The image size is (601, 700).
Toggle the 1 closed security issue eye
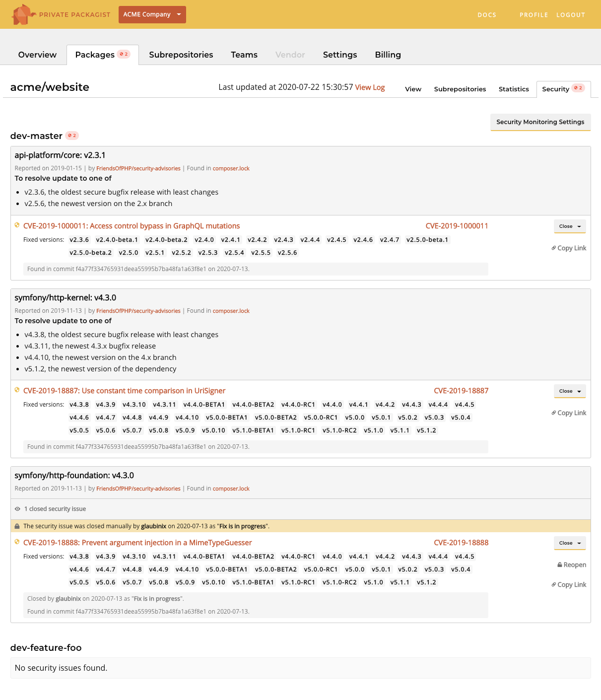click(x=17, y=509)
